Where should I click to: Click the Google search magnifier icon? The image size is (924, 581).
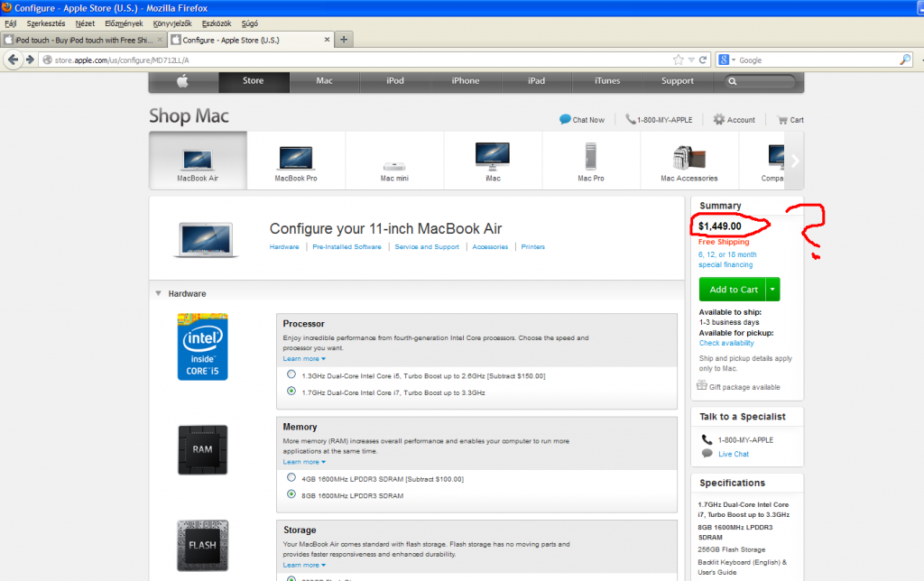coord(905,60)
